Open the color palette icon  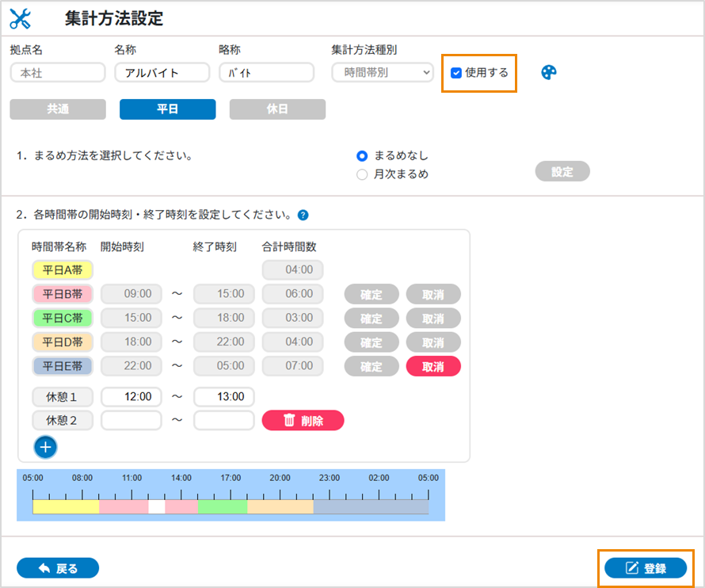coord(549,73)
